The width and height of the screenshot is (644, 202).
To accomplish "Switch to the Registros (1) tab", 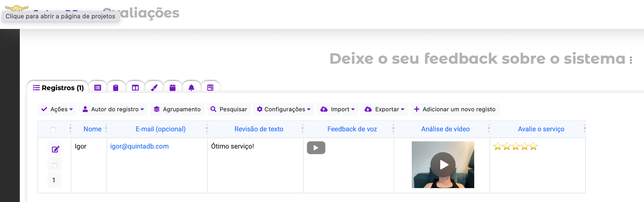I will tap(58, 88).
